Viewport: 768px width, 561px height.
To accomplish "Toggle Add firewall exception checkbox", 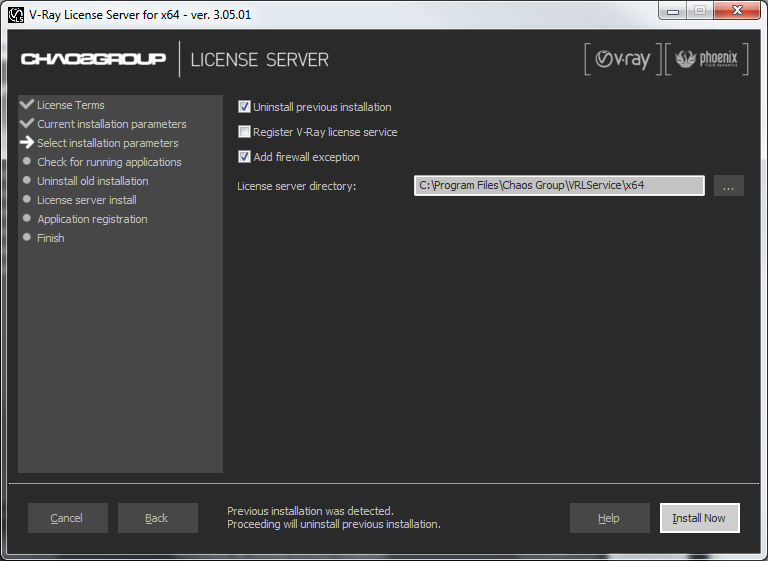I will coord(244,157).
